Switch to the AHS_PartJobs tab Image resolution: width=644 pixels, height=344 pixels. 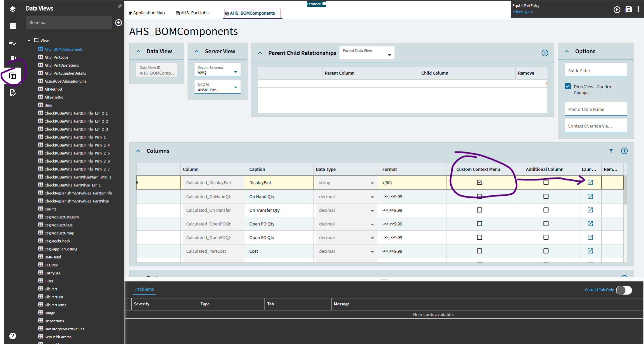(192, 13)
